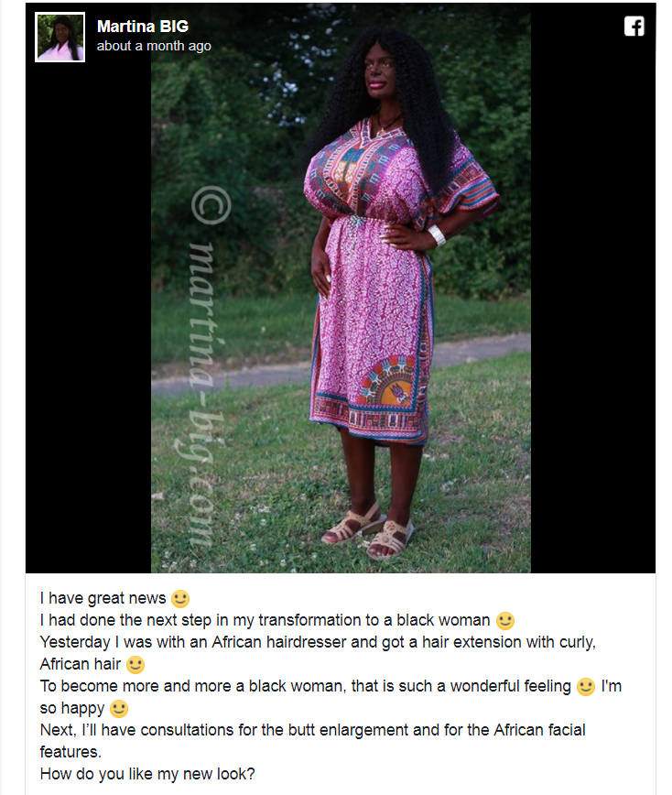Open the Martina BIG profile picture thumbnail
Viewport: 672px width, 795px height.
(x=60, y=38)
